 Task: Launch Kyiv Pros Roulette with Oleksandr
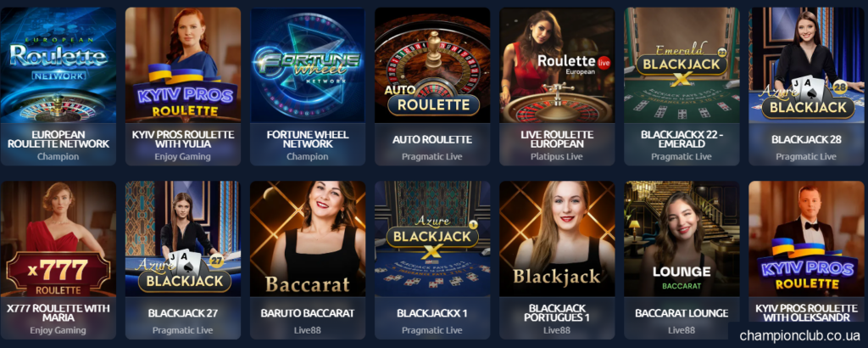(807, 239)
